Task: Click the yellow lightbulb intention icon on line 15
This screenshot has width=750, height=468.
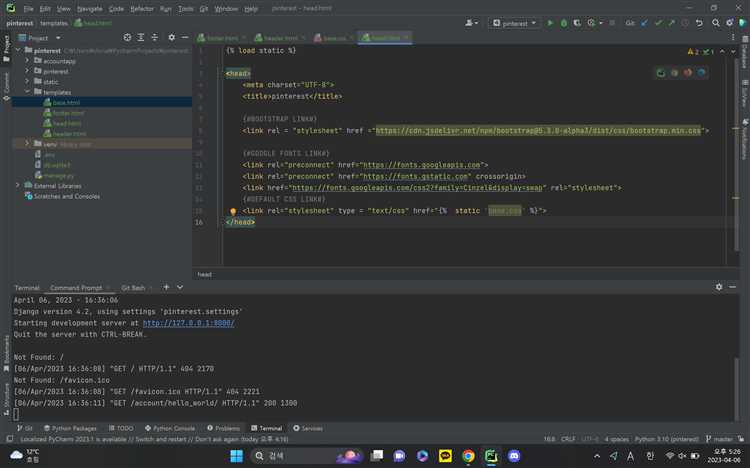Action: (233, 212)
